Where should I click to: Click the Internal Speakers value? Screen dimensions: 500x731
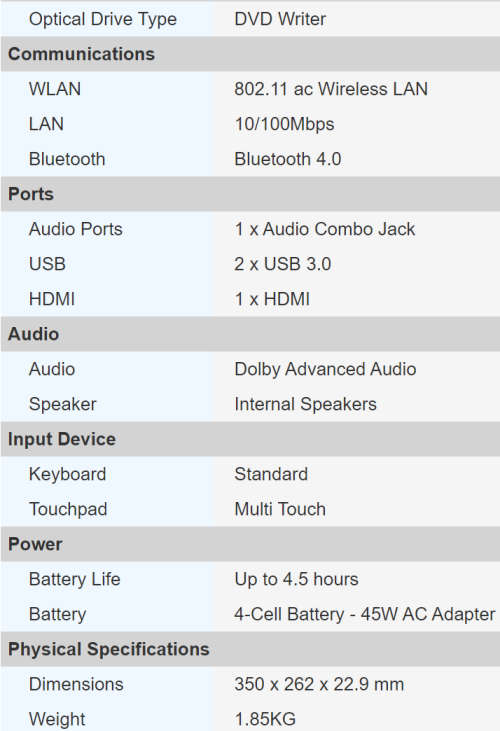pos(305,404)
